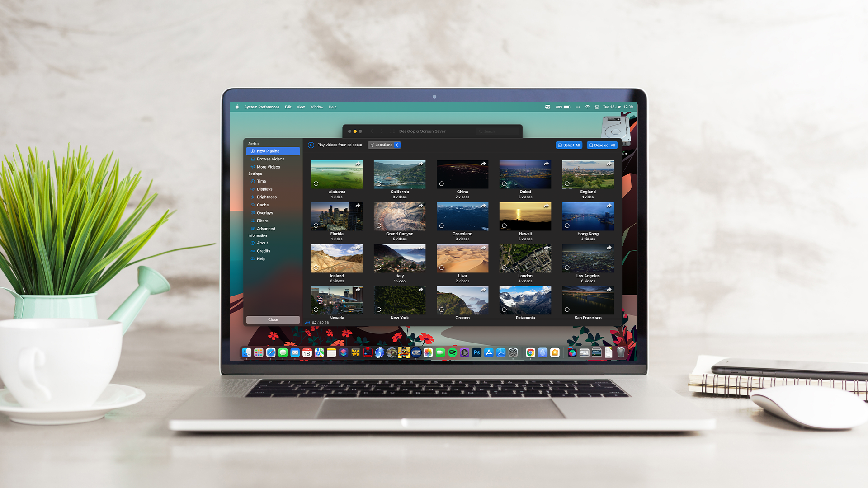Screen dimensions: 868x488
Task: Select Now Playing sidebar item
Action: tap(273, 151)
